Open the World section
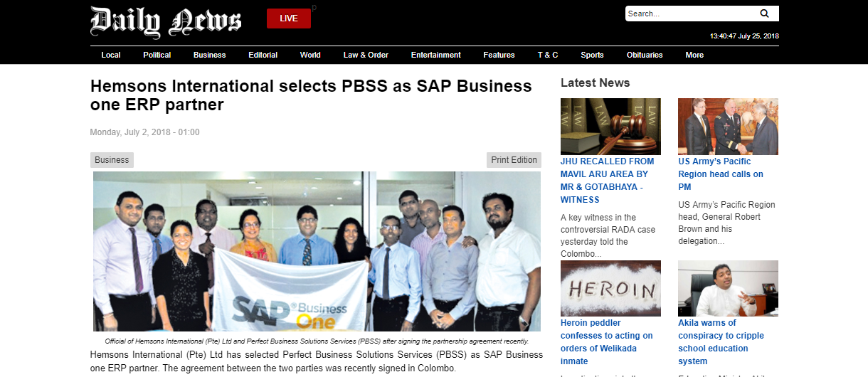 (x=310, y=55)
